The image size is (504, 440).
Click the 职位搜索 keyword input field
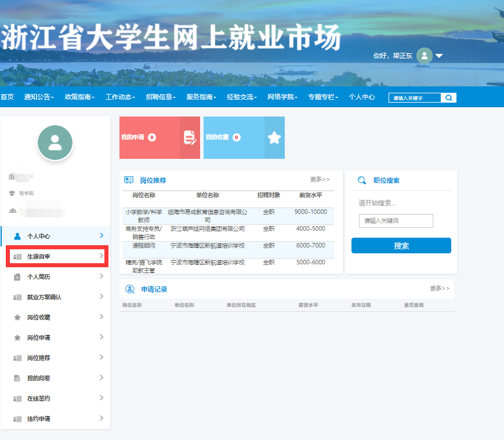(x=396, y=221)
